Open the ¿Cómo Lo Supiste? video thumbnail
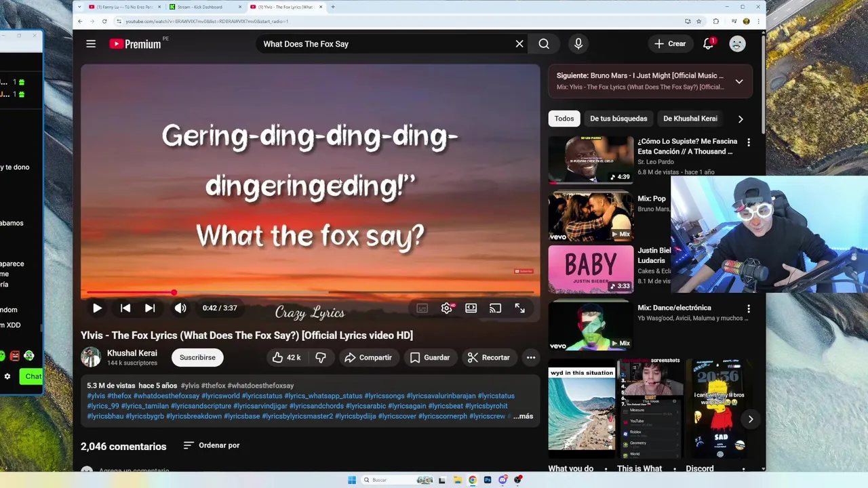The height and width of the screenshot is (488, 868). [x=591, y=160]
